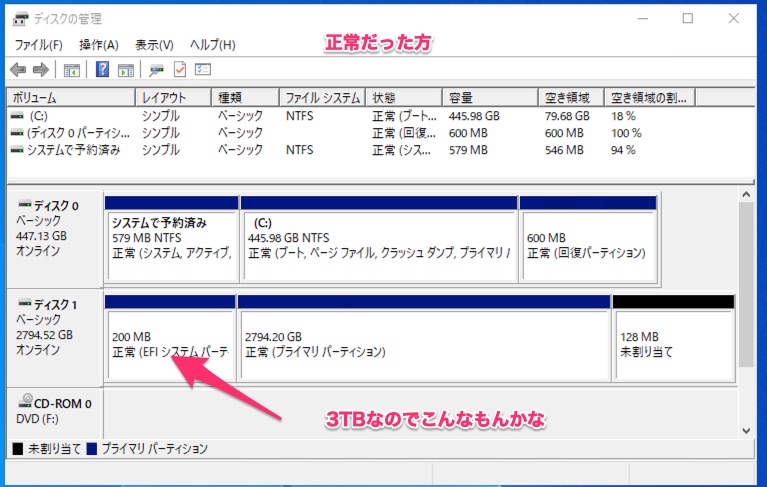The width and height of the screenshot is (767, 487).
Task: Sort by 空き領域 column header
Action: pos(571,98)
